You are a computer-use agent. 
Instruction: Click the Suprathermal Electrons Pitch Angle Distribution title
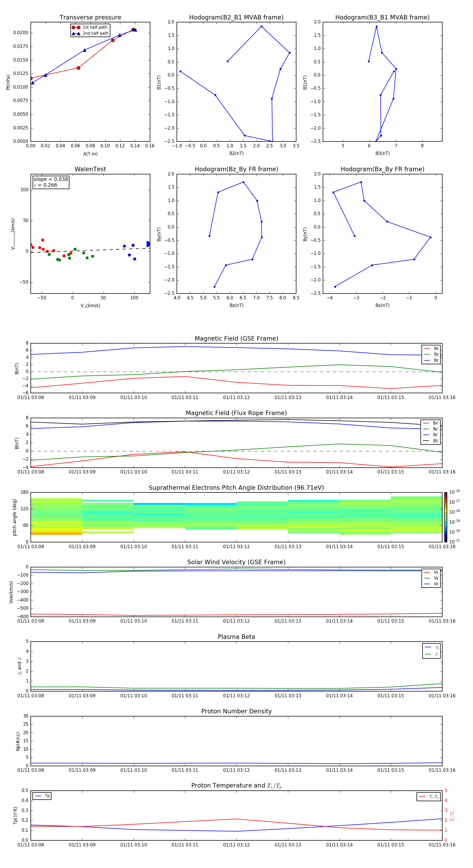[236, 488]
